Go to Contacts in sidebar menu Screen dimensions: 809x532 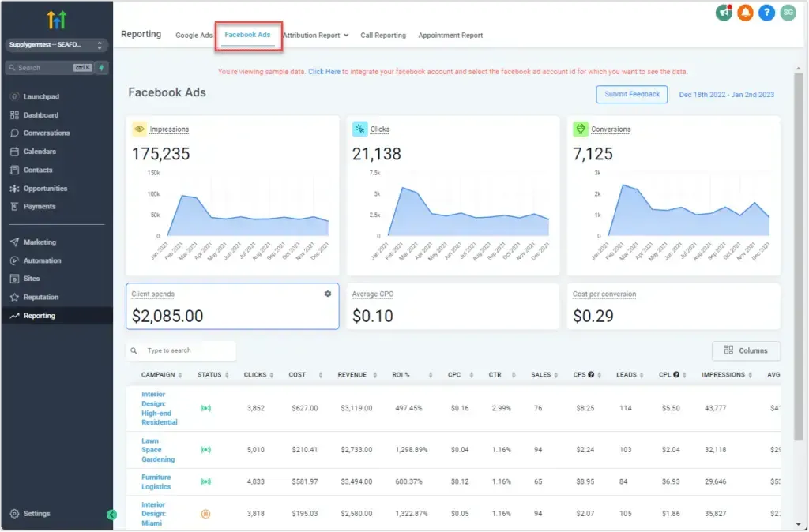coord(38,170)
